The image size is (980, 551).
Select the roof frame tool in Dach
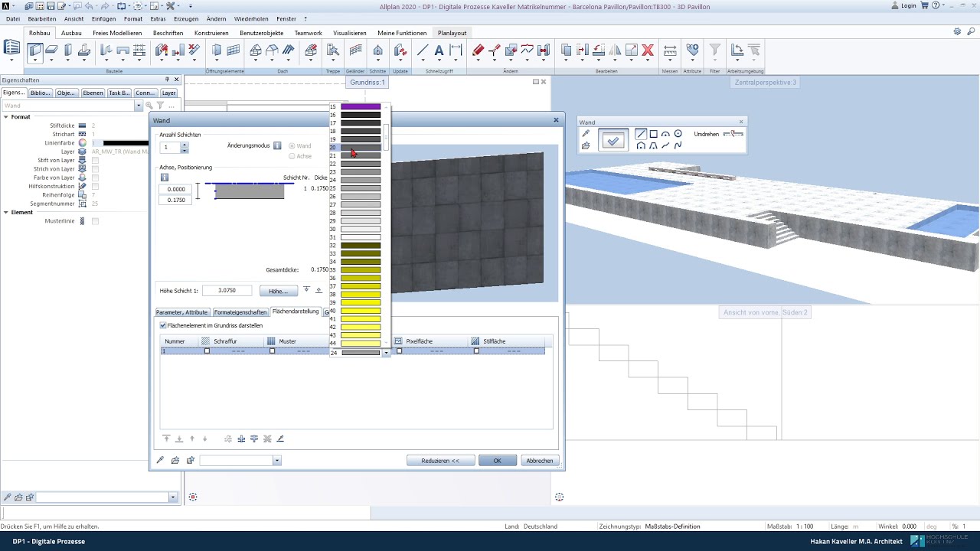pos(256,51)
